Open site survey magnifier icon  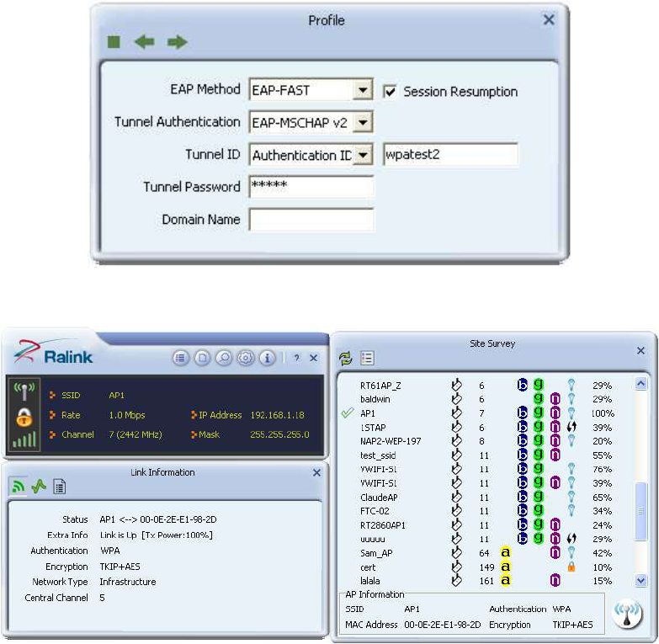[x=224, y=358]
